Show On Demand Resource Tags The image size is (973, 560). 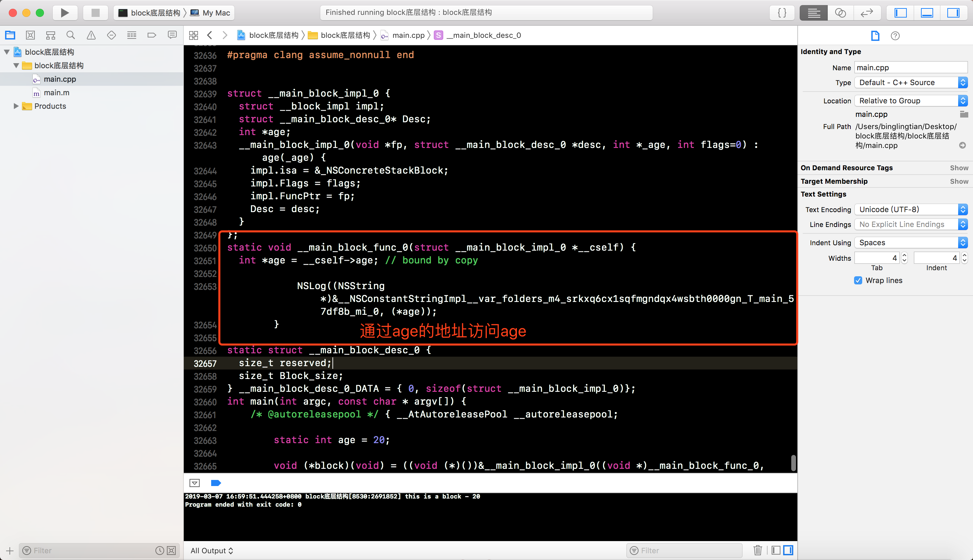point(959,168)
